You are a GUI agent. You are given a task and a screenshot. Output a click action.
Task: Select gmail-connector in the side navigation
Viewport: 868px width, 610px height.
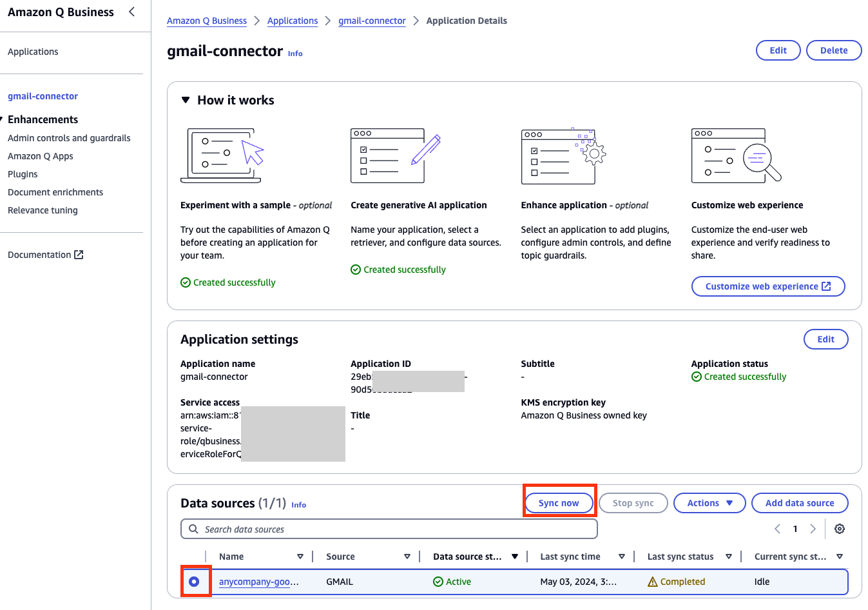[x=43, y=96]
